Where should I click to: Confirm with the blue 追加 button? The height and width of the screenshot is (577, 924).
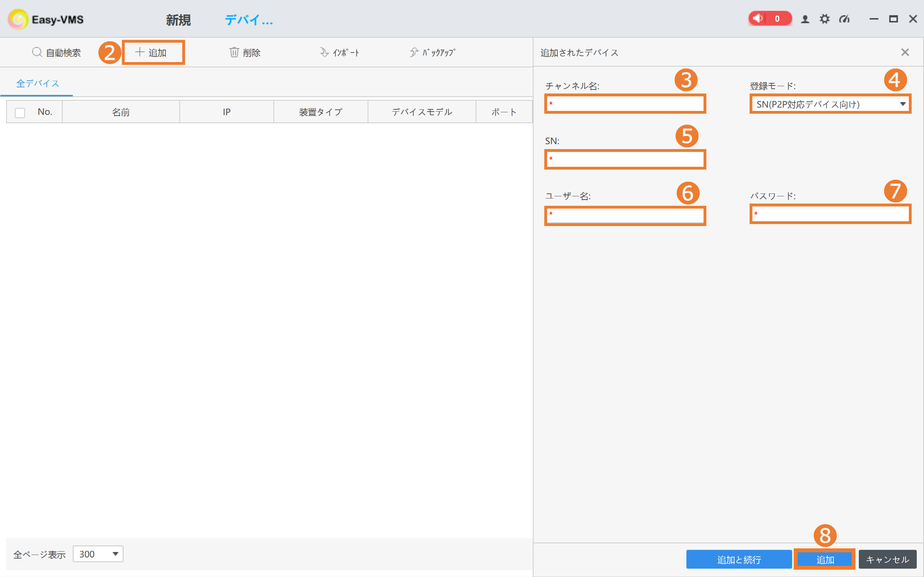click(824, 559)
